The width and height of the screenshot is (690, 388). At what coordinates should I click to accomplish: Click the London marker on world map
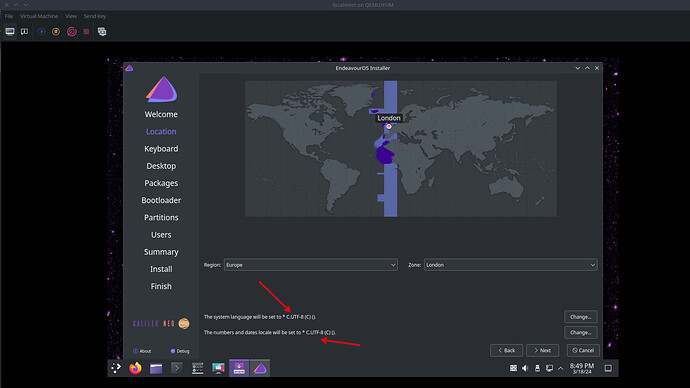pyautogui.click(x=389, y=126)
